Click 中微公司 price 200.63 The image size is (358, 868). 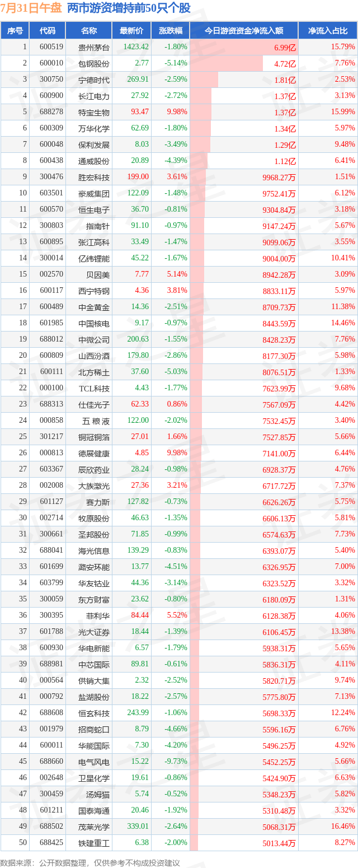tap(138, 339)
